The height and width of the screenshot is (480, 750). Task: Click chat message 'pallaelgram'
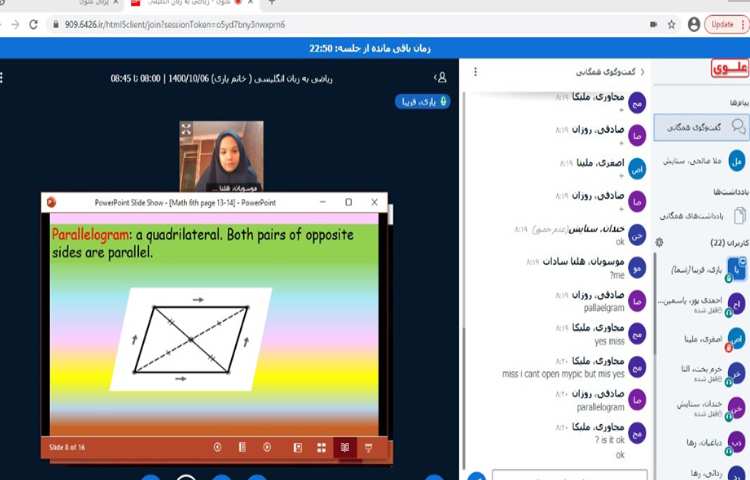[604, 308]
